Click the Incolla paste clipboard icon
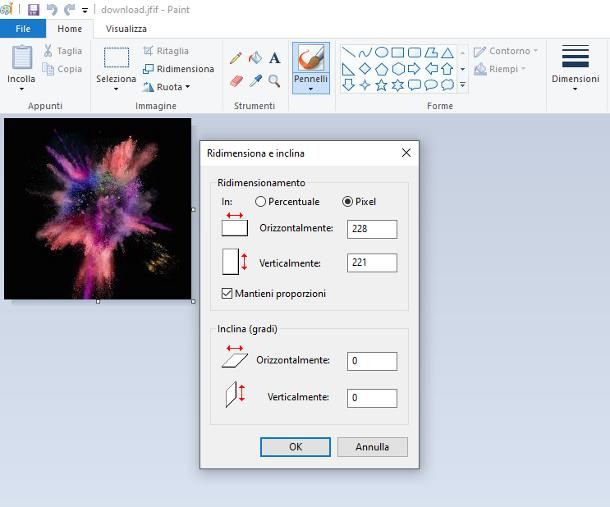Viewport: 610px width, 507px height. coord(22,57)
